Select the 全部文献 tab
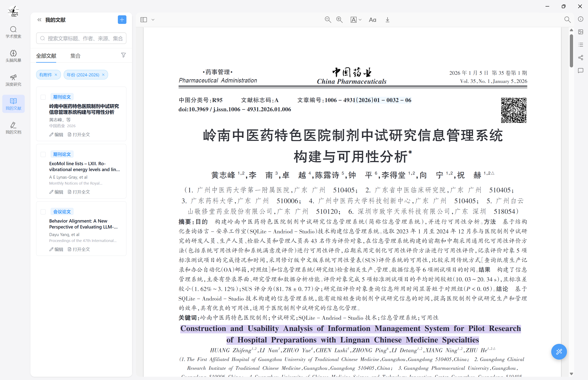 click(46, 56)
